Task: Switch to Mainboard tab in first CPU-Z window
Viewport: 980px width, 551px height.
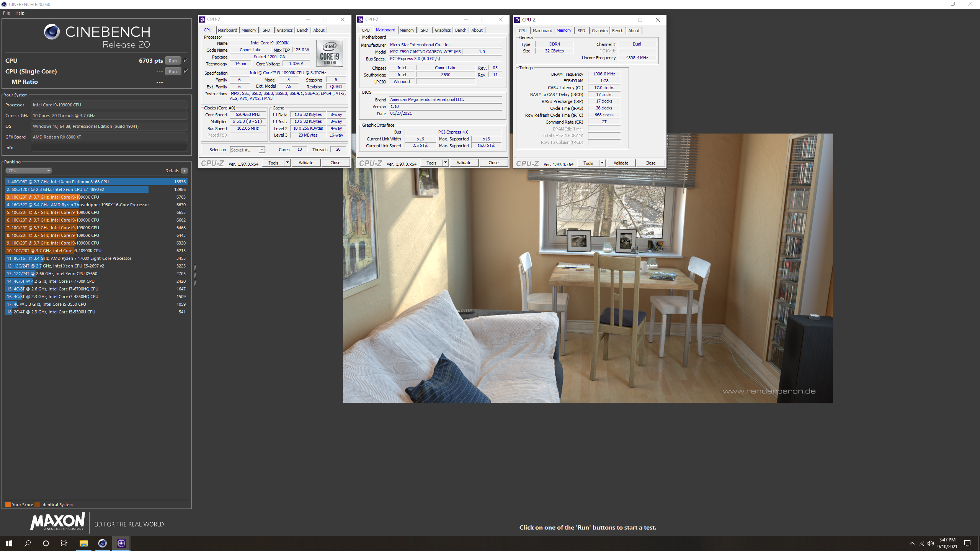Action: click(x=227, y=30)
